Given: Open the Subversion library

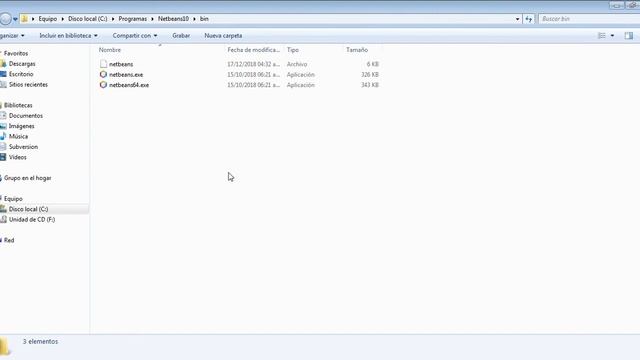Looking at the screenshot, I should 23,147.
